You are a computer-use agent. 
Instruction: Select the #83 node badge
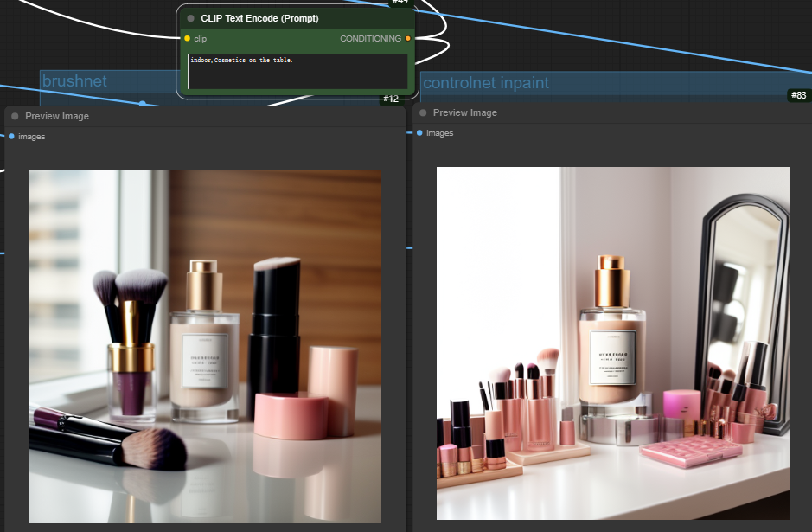point(800,95)
